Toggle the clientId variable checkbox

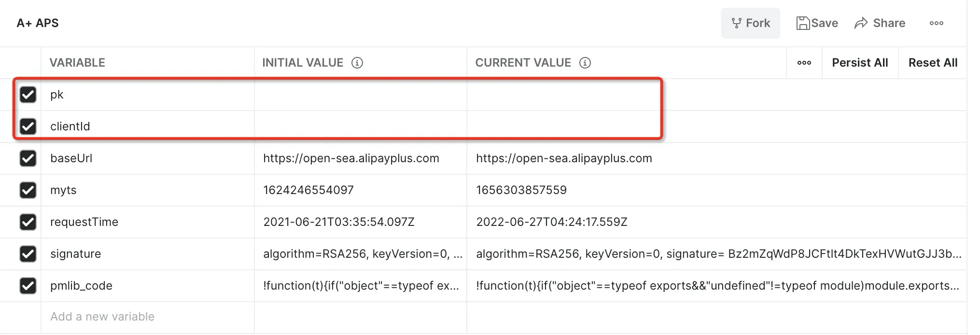click(28, 126)
